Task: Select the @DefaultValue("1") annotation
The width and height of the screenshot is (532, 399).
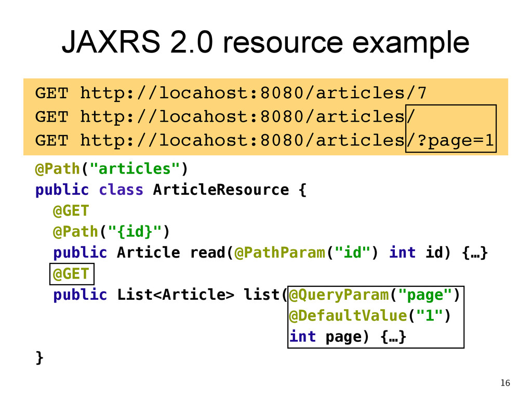Action: 370,316
